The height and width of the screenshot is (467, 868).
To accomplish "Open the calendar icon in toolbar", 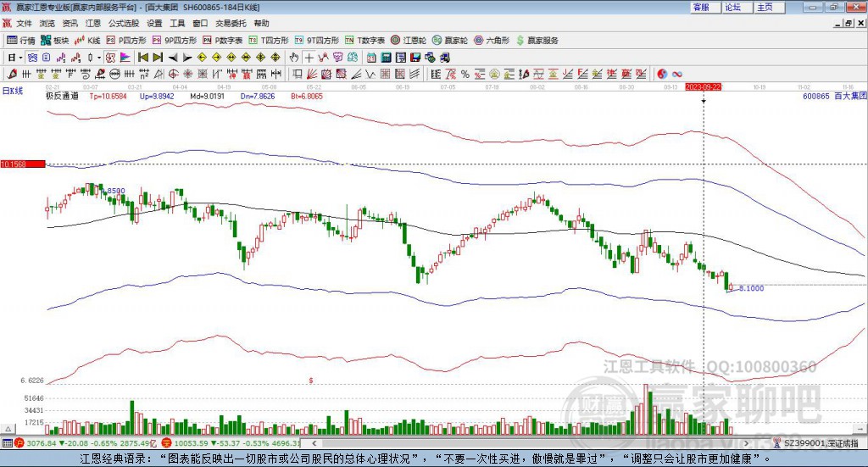I will tap(371, 58).
